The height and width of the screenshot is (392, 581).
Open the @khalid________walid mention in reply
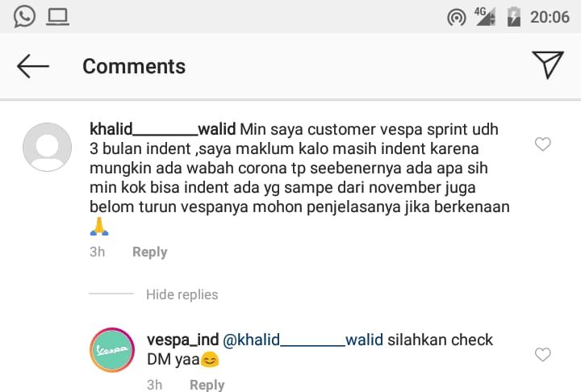[303, 340]
